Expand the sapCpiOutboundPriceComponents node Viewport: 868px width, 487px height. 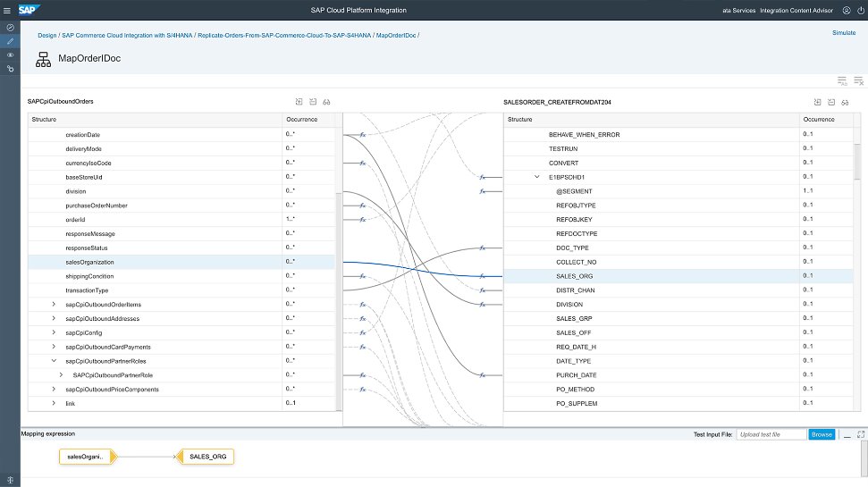pos(54,389)
